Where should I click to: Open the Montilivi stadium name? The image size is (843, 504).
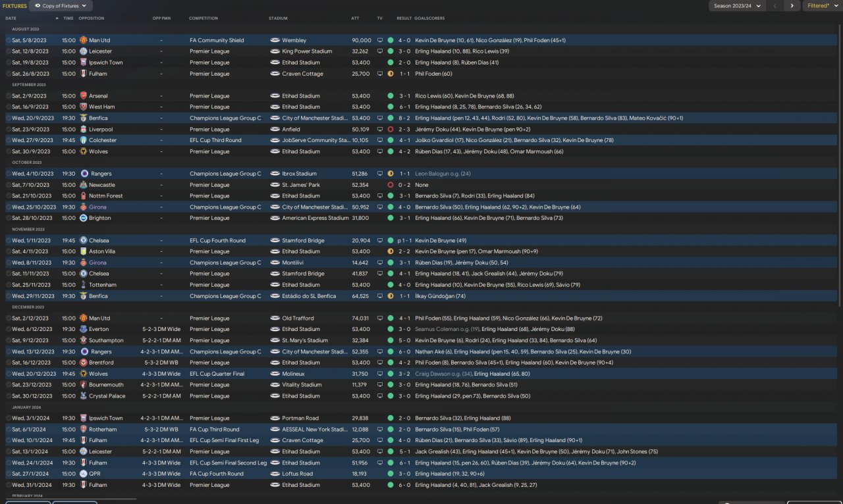pos(293,263)
